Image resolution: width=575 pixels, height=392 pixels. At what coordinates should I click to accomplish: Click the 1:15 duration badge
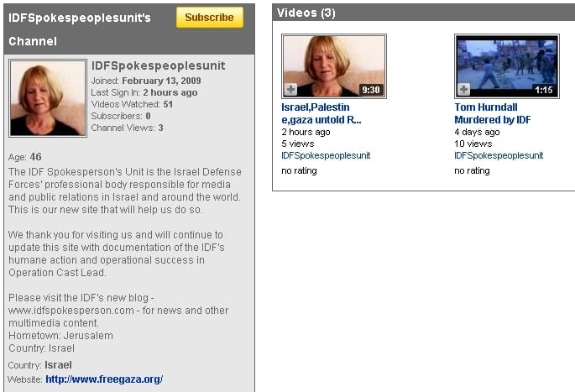coord(543,90)
